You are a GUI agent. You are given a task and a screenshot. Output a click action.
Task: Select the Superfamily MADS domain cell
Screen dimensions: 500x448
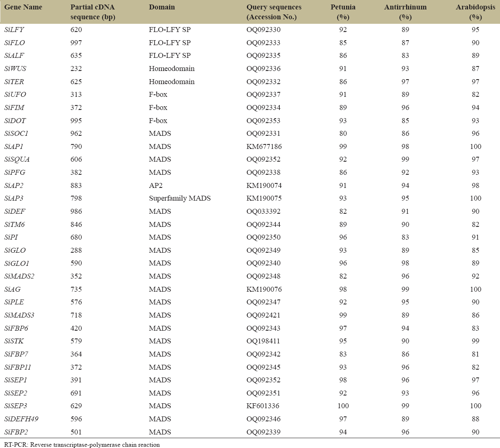click(x=180, y=198)
